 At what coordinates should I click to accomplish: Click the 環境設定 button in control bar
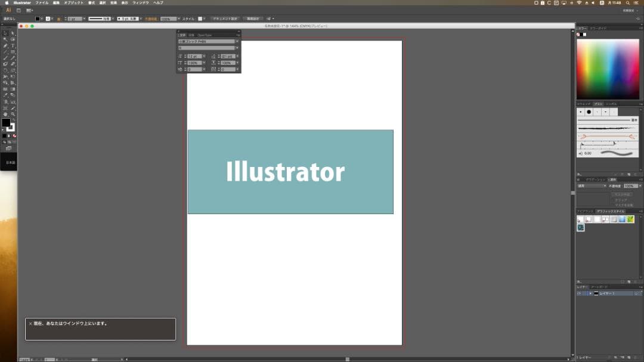[x=253, y=18]
